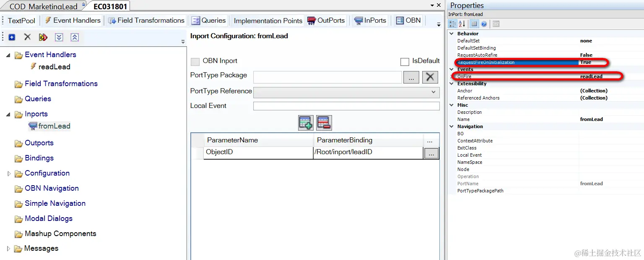Click the Local Event input field

coord(346,106)
